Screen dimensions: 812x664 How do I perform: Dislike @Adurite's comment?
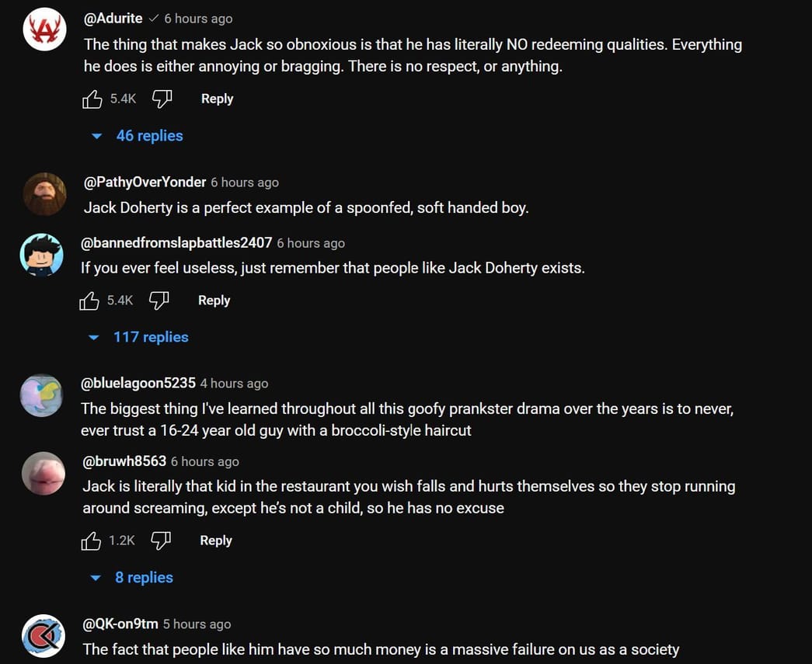click(x=162, y=98)
